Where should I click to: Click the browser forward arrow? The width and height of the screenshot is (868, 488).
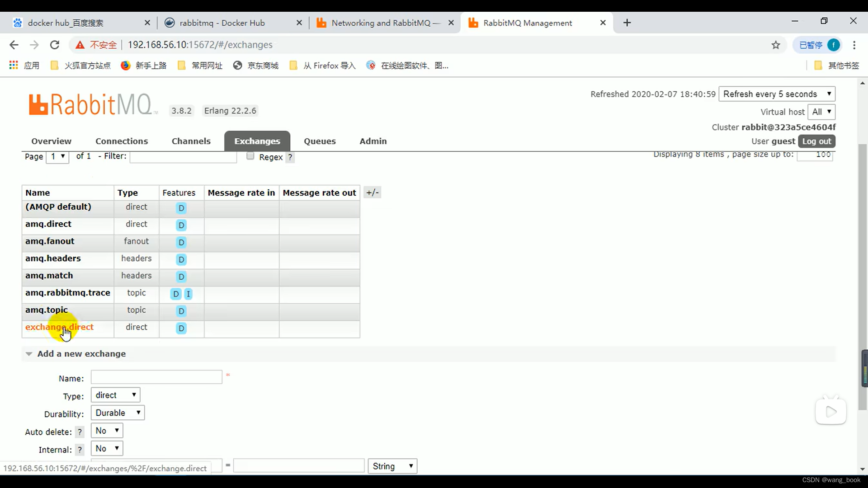tap(34, 45)
